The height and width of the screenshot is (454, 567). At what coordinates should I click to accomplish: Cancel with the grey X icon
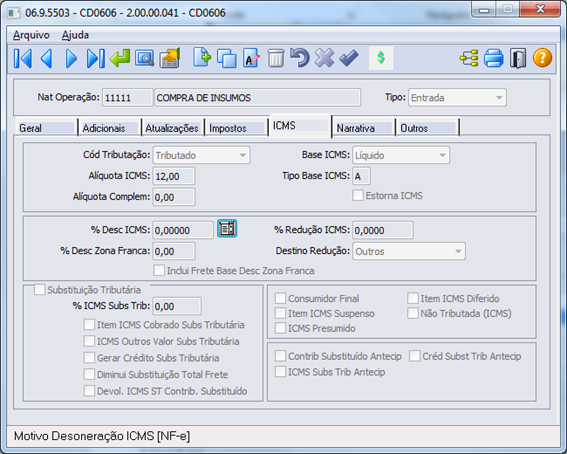click(324, 58)
